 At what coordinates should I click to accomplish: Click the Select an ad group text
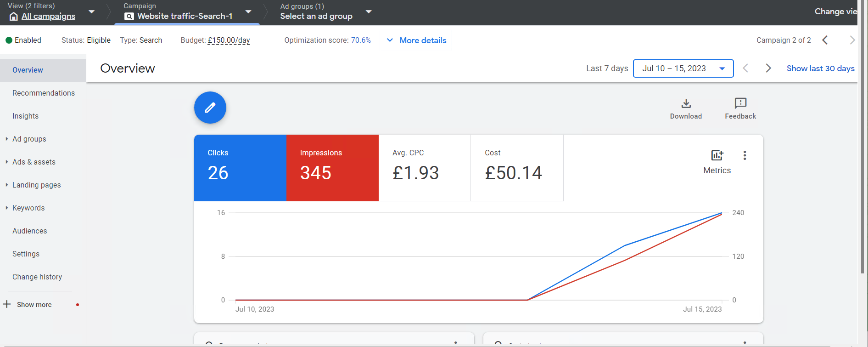[316, 16]
